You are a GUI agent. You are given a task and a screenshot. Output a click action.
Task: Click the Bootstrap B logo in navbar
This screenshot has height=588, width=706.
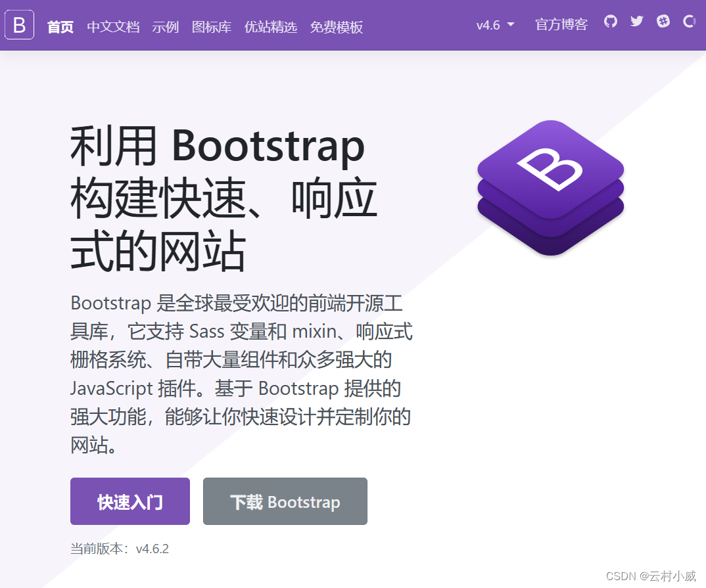click(x=19, y=25)
